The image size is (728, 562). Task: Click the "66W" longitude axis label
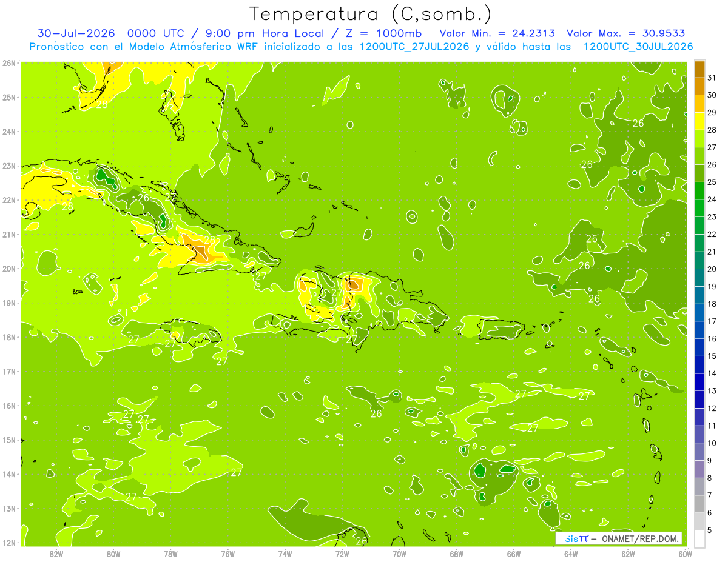tap(514, 554)
